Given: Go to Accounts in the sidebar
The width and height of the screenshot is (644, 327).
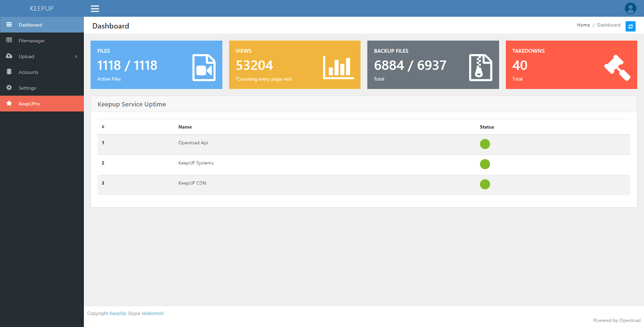Looking at the screenshot, I should pyautogui.click(x=29, y=72).
